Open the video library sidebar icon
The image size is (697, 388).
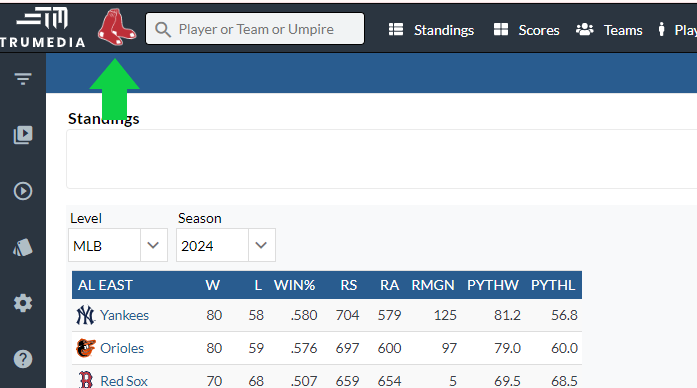(x=23, y=135)
